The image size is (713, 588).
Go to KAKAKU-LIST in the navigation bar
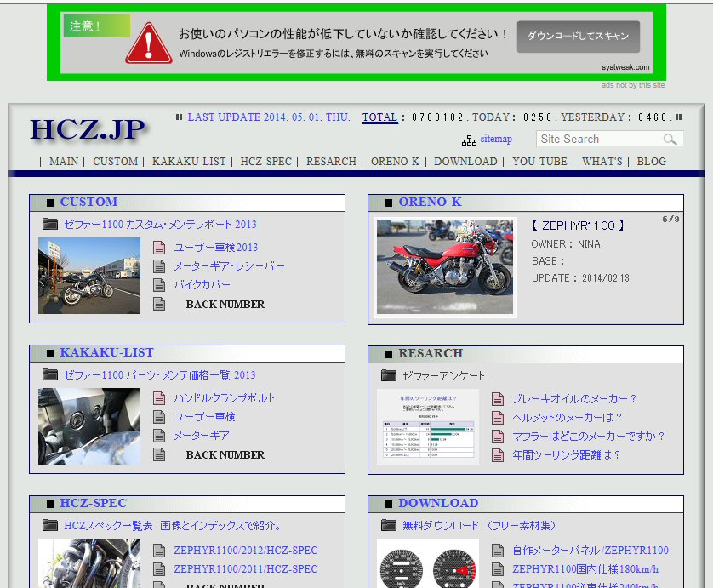(189, 162)
